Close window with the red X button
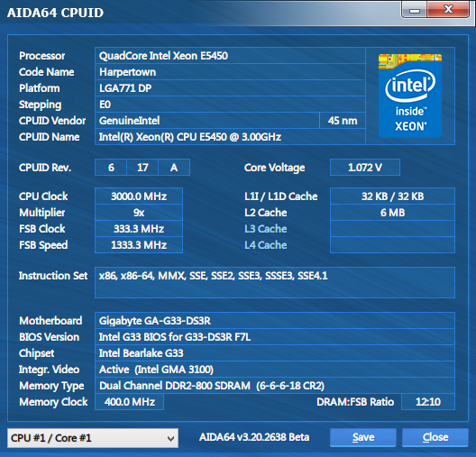Screen dimensions: 476x457 point(448,10)
